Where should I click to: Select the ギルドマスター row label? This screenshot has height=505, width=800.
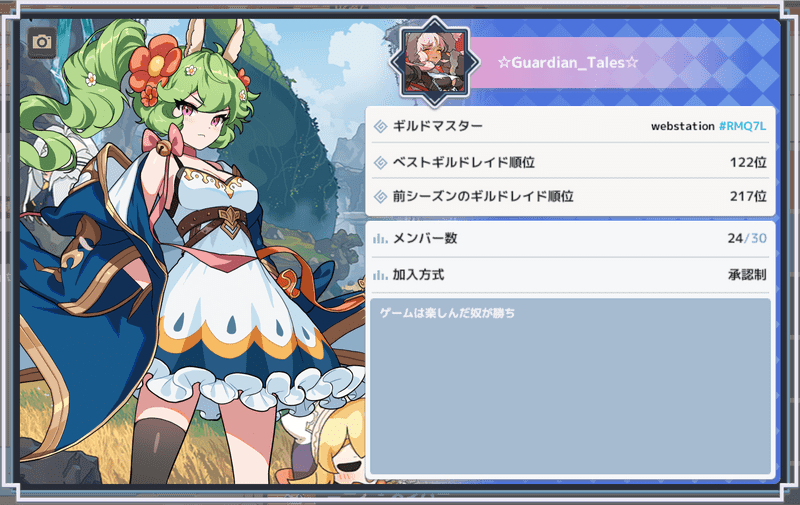point(437,126)
